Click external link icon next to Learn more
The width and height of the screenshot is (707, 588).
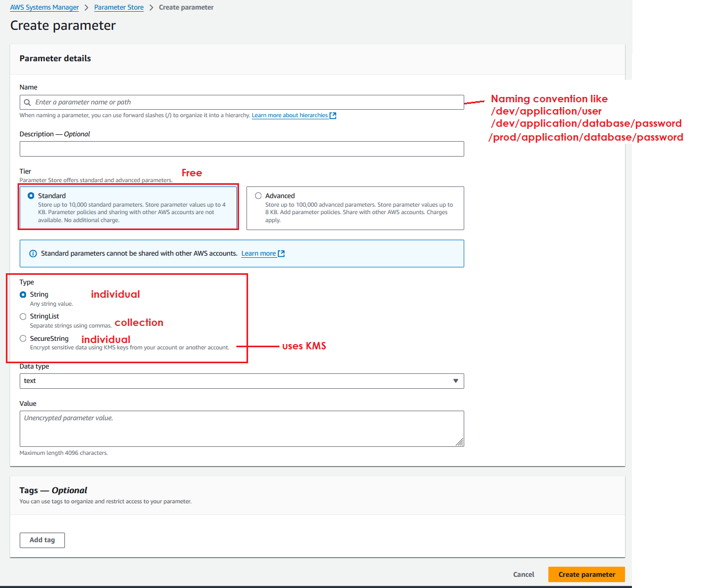282,254
